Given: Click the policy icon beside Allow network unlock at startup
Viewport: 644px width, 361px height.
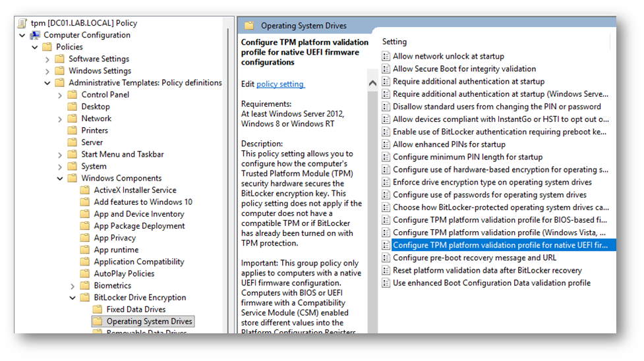Looking at the screenshot, I should tap(386, 57).
